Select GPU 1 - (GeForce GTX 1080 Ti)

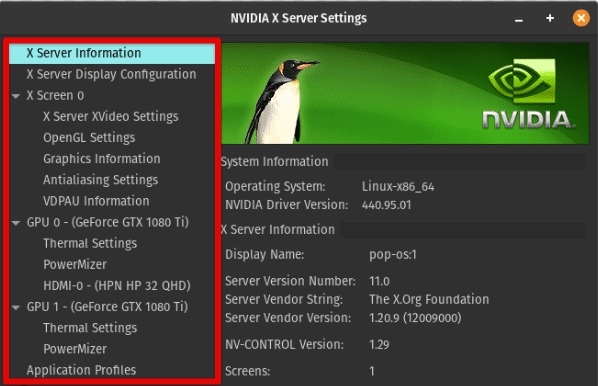click(107, 307)
